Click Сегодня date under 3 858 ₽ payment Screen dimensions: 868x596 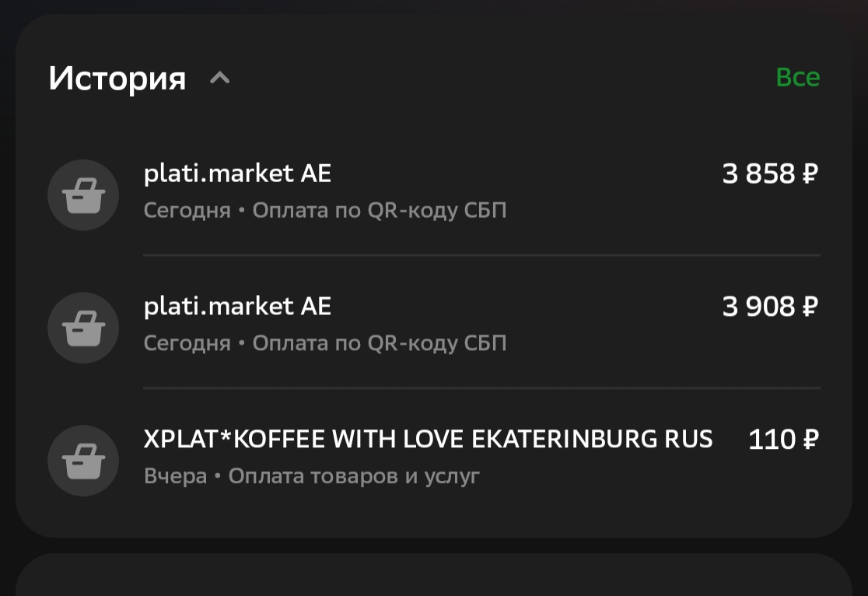pyautogui.click(x=187, y=211)
